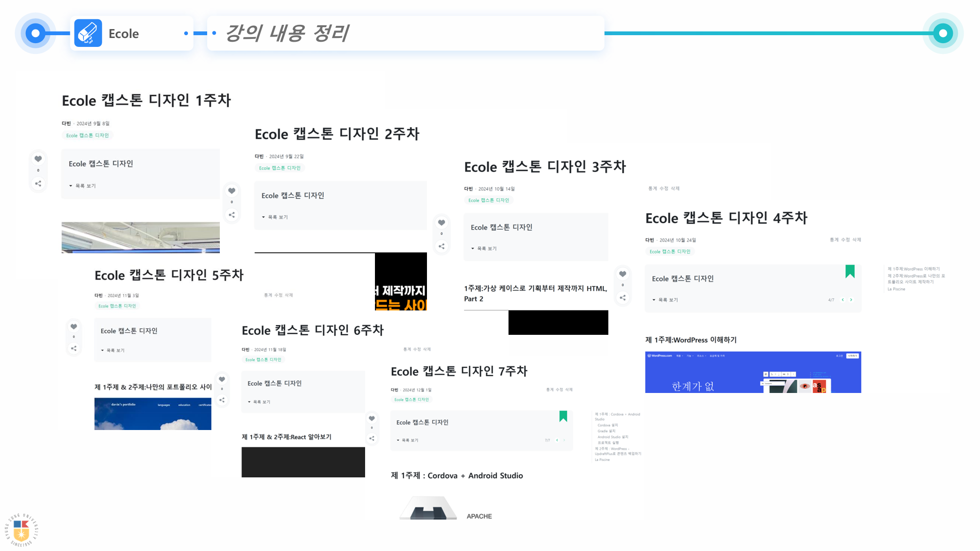Toggle the heart like on the 5주차 post

point(74,326)
